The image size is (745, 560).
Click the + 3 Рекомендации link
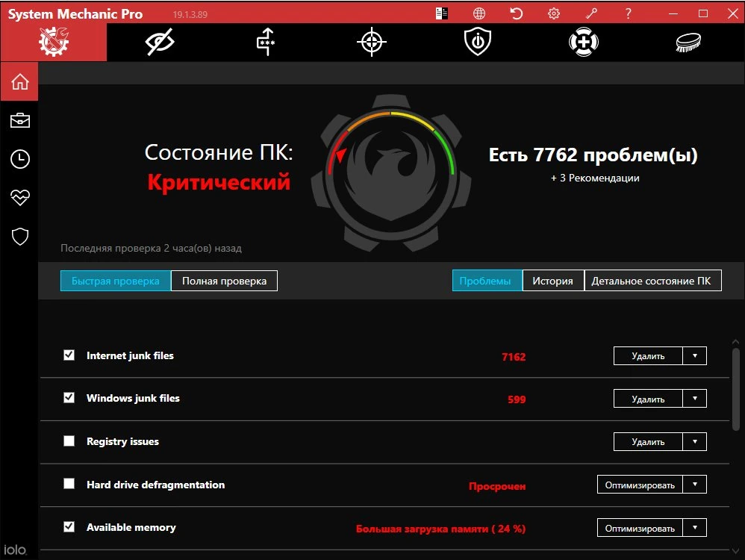595,178
